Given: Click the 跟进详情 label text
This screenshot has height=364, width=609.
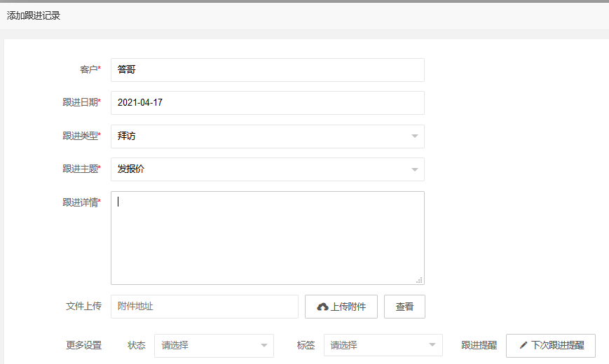Looking at the screenshot, I should (x=81, y=203).
